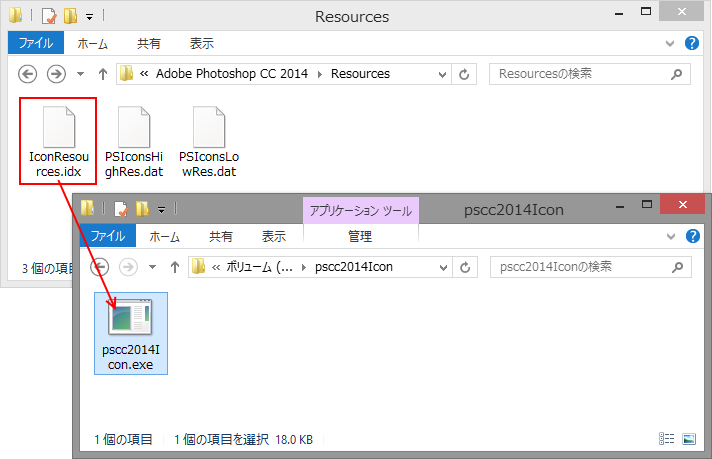
Task: Click the up arrow in the pscc2014Icon window
Action: pyautogui.click(x=173, y=267)
